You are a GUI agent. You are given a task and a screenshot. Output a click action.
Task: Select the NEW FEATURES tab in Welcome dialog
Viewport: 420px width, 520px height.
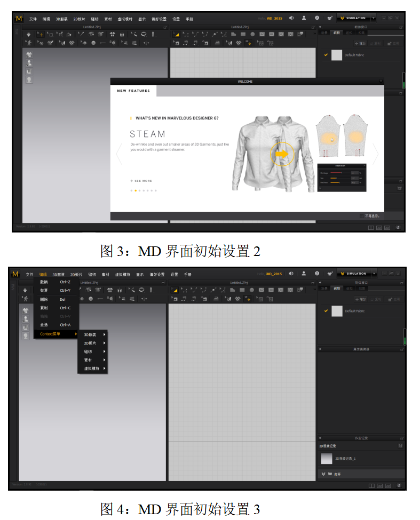coord(133,91)
